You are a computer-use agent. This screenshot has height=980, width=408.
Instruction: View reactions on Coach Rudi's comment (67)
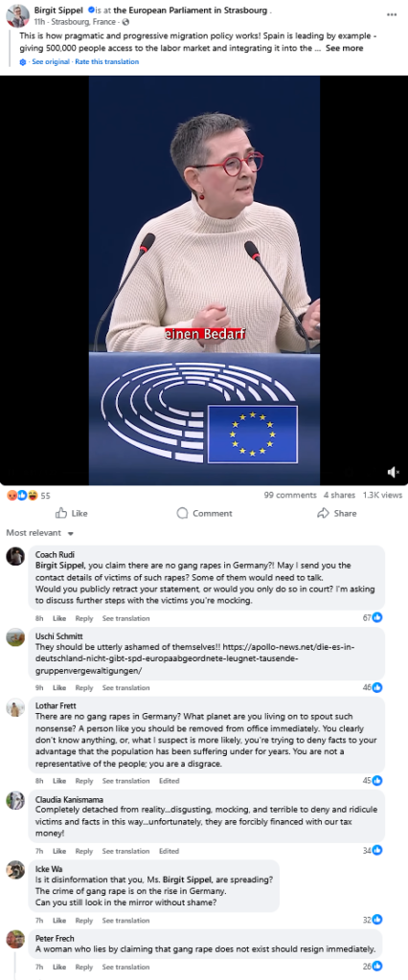[373, 617]
